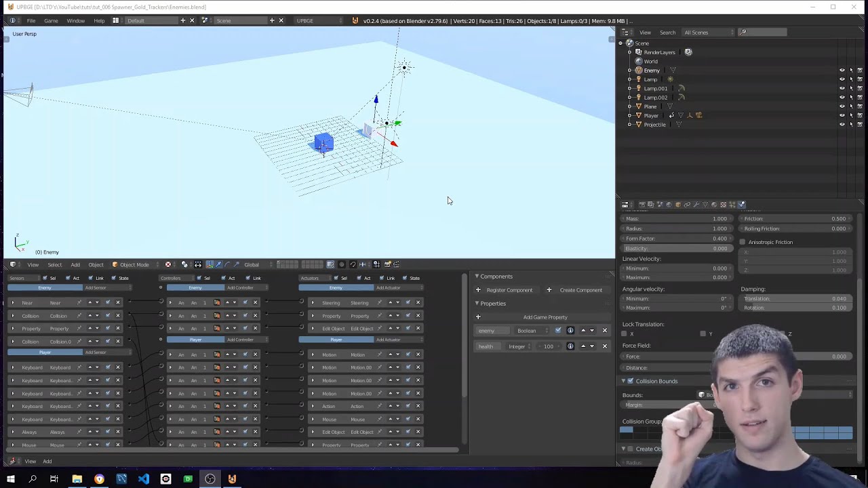868x488 pixels.
Task: Open Visual Studio Code from the taskbar
Action: point(144,479)
